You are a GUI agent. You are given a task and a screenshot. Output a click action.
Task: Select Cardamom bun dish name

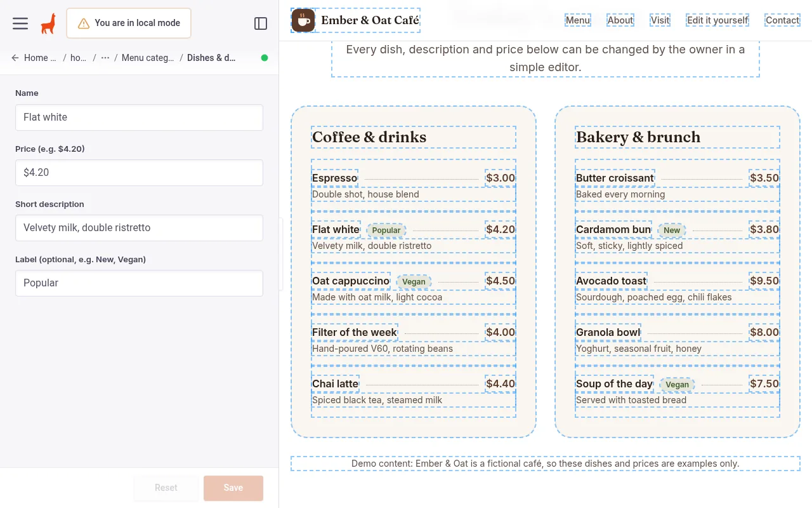coord(613,229)
